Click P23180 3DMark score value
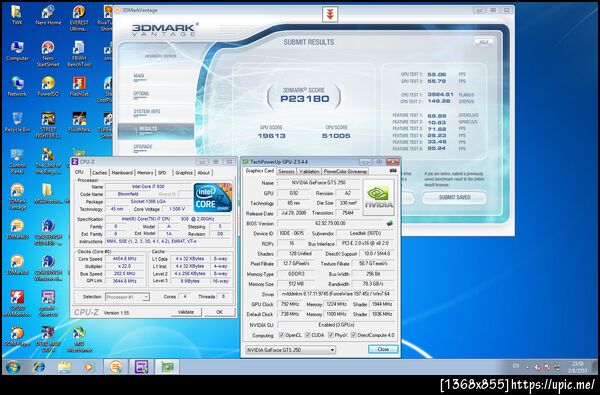Screen dimensions: 600x395 pos(305,99)
